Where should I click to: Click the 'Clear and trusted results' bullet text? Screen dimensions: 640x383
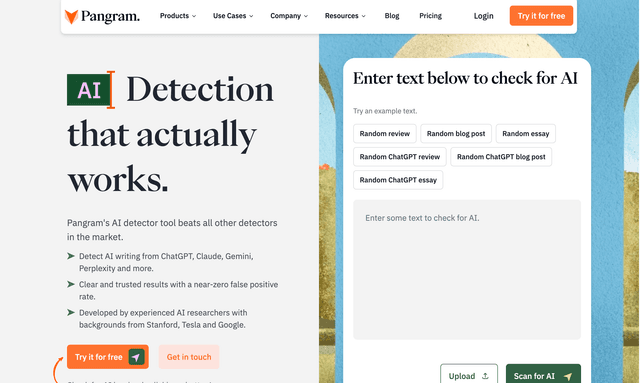[x=178, y=290]
